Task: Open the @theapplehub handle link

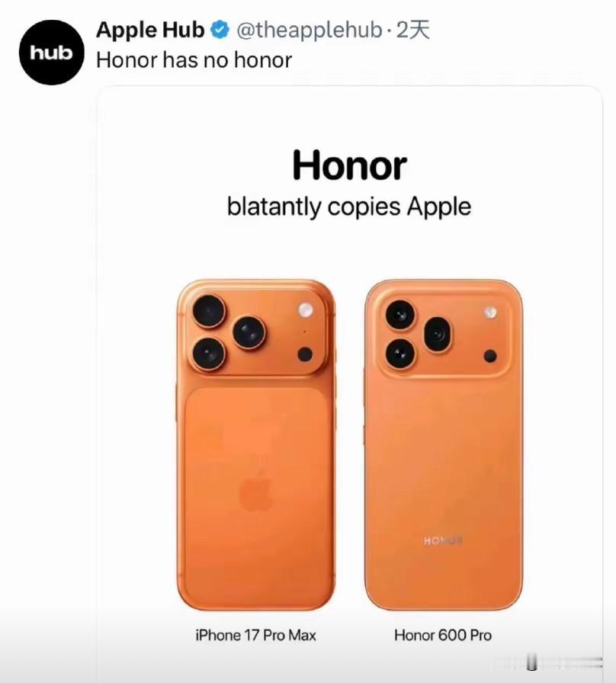Action: tap(310, 30)
